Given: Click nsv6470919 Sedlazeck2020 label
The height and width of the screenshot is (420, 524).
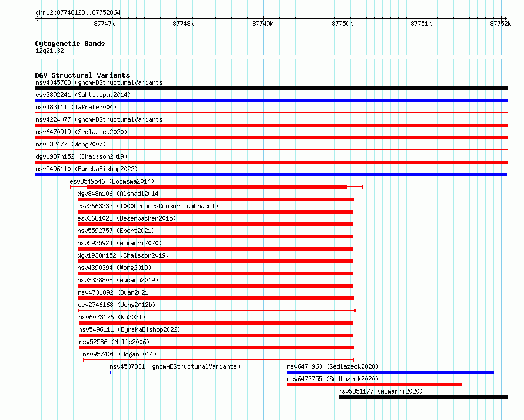Looking at the screenshot, I should tap(81, 132).
